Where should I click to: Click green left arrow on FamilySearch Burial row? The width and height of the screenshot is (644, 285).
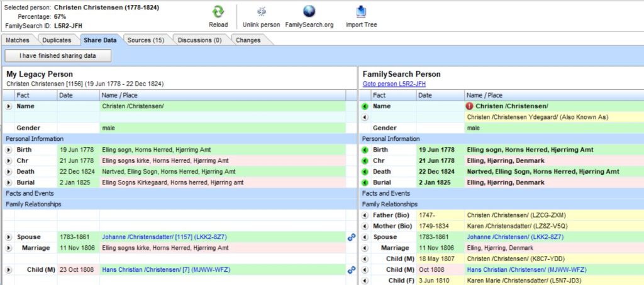click(x=365, y=182)
